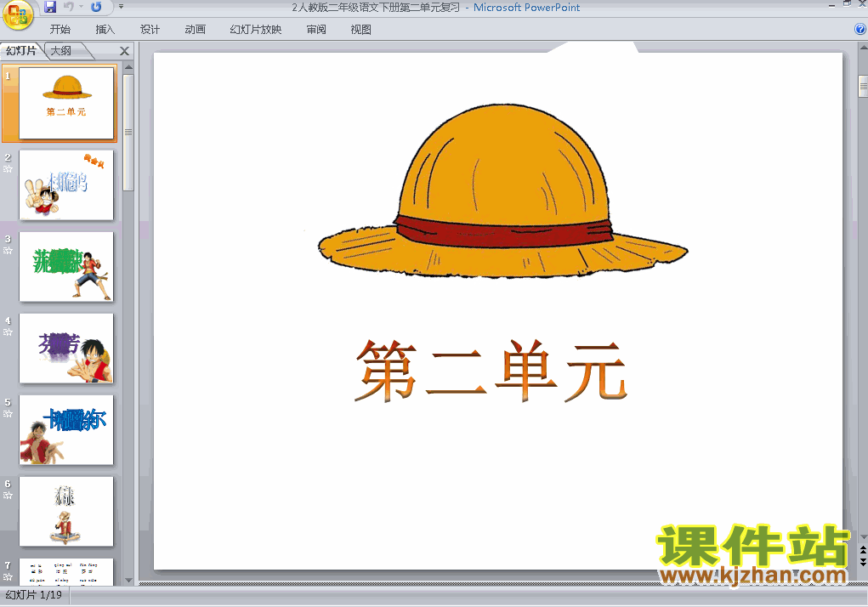Open the 插入 ribbon tab

[105, 29]
